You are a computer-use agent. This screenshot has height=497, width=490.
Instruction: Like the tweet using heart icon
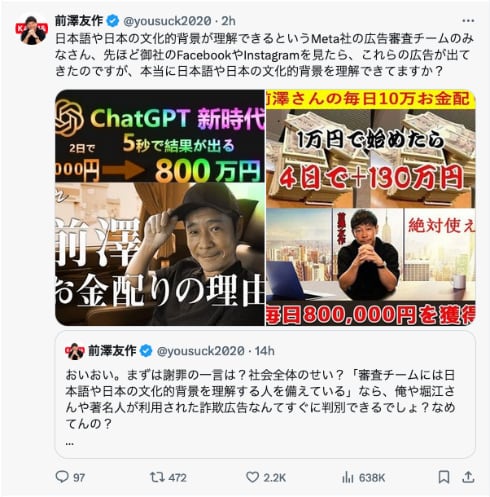(252, 477)
